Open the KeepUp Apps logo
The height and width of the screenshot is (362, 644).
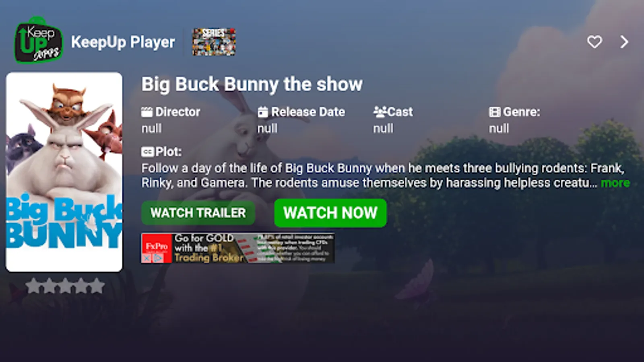pos(38,40)
